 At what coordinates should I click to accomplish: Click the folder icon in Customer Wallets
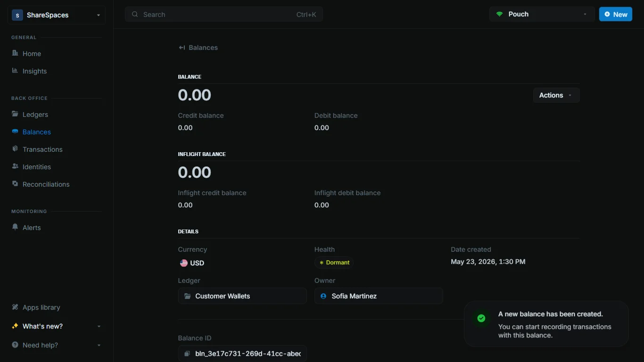188,296
